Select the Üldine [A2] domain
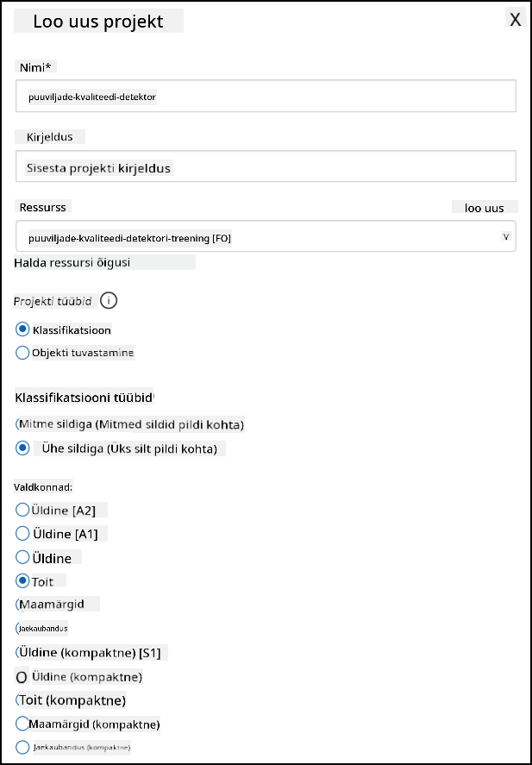 pyautogui.click(x=22, y=511)
